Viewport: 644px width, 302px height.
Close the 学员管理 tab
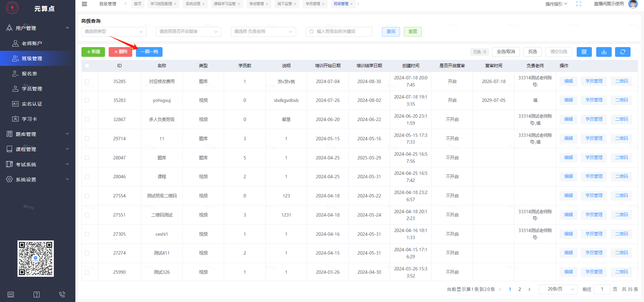pyautogui.click(x=323, y=4)
